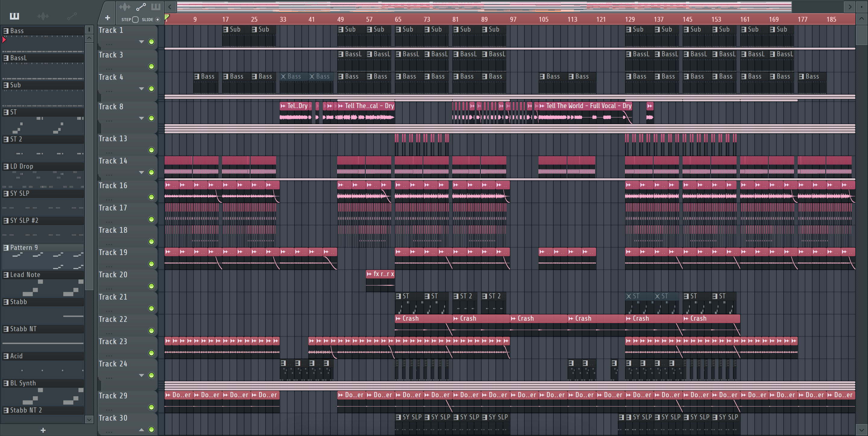Open the fx clip menu icon on Track 20
The image size is (868, 436).
click(x=369, y=274)
